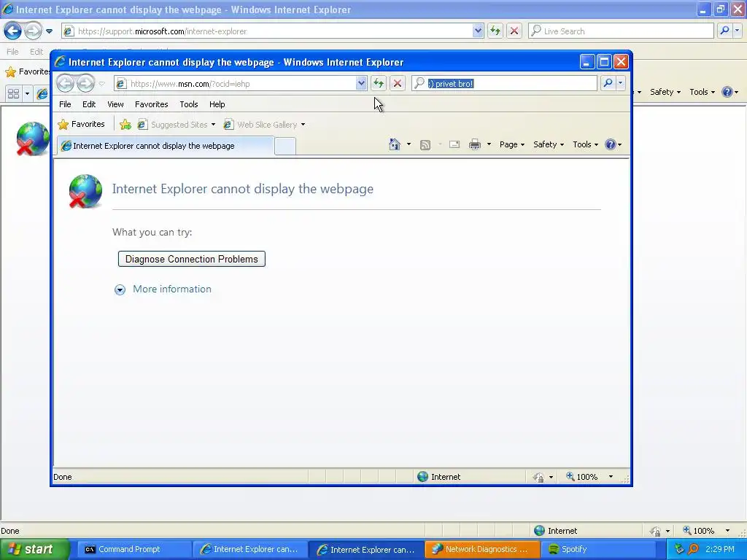Click the Forward arrow in front window
Image resolution: width=747 pixels, height=560 pixels.
86,83
